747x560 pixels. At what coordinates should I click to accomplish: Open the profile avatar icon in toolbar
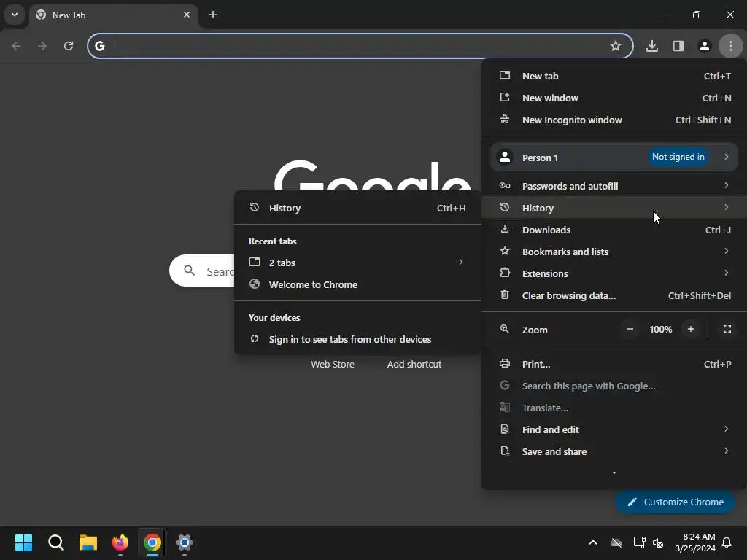pyautogui.click(x=705, y=46)
